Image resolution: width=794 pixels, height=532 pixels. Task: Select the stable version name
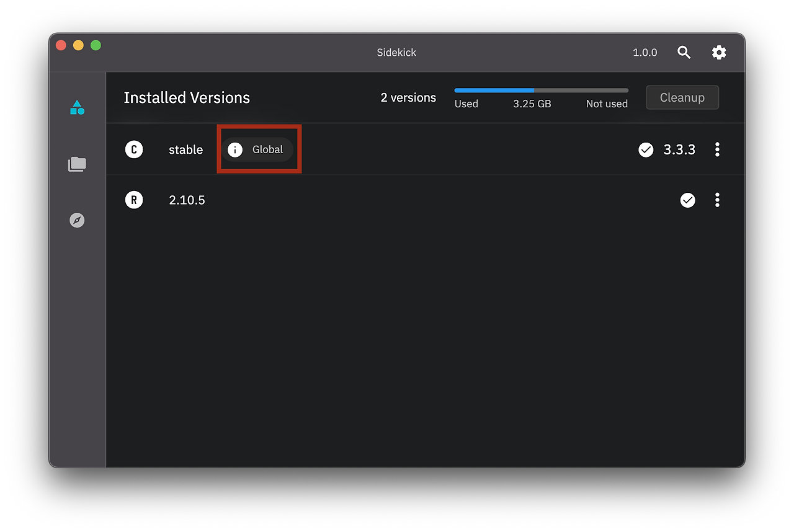tap(186, 149)
